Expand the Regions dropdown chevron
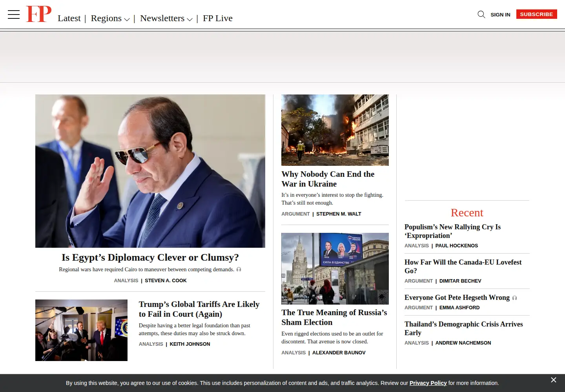Viewport: 565px width, 392px height. [x=127, y=19]
